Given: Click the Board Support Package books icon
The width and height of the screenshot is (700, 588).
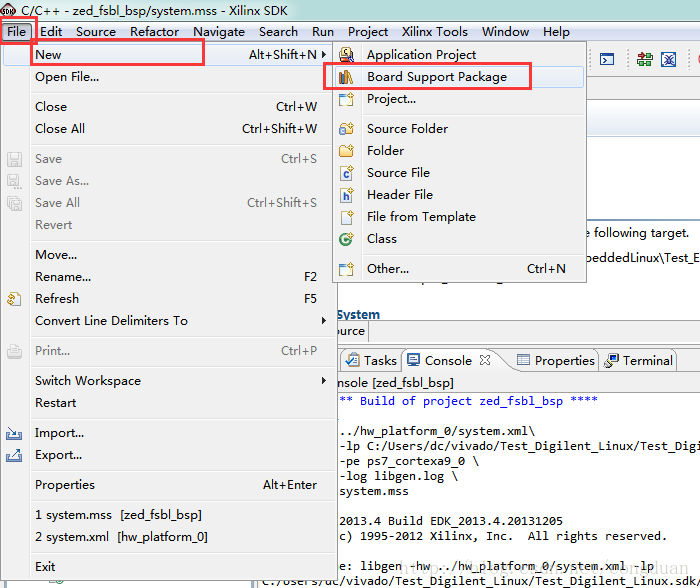Looking at the screenshot, I should point(346,77).
